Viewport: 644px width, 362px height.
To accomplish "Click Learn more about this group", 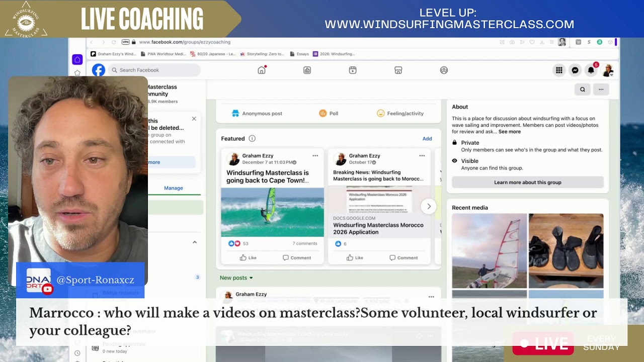I will point(528,183).
